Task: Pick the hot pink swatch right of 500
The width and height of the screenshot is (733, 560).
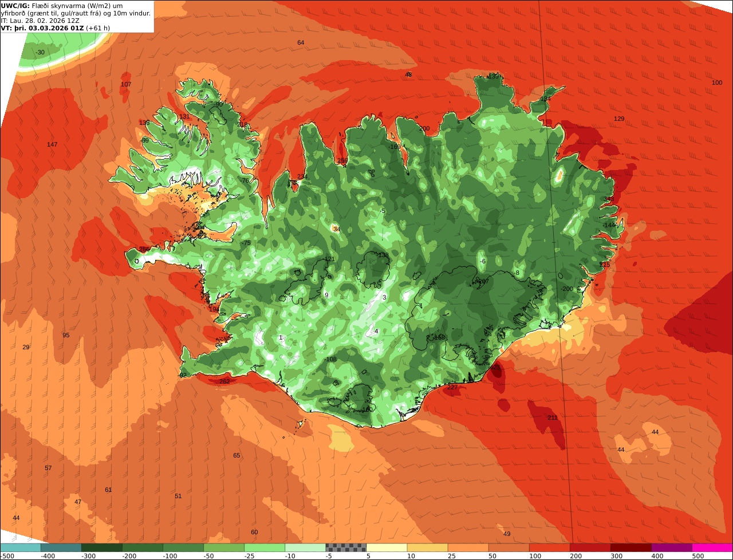Action: (712, 547)
